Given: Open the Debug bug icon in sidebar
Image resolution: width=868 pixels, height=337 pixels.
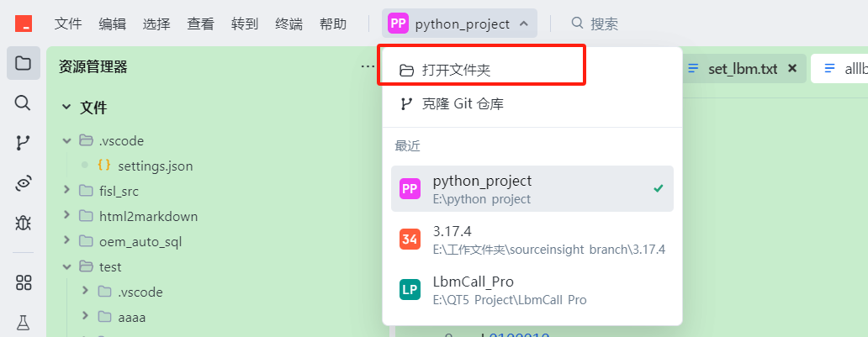Looking at the screenshot, I should 23,223.
